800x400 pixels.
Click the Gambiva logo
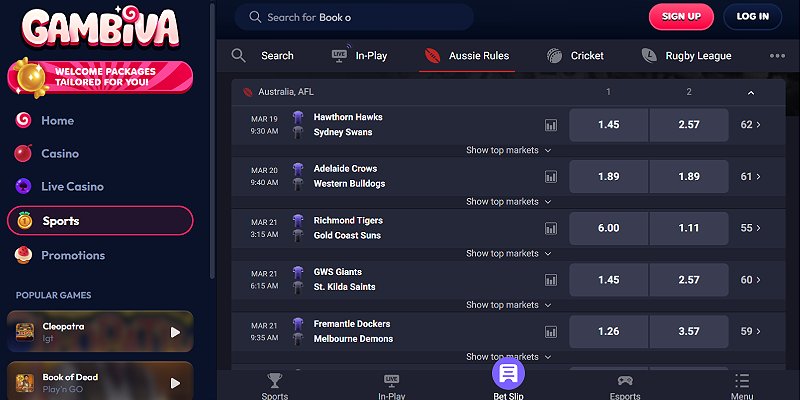pos(101,27)
